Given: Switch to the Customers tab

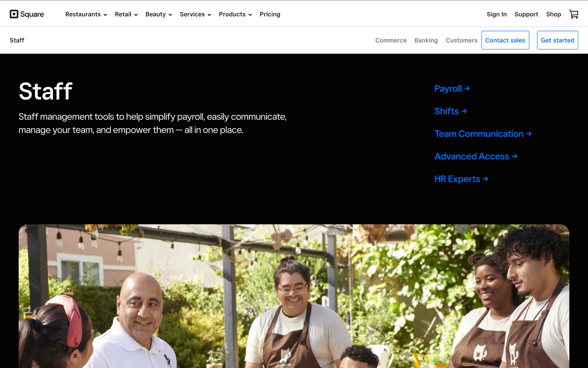Looking at the screenshot, I should pyautogui.click(x=461, y=40).
